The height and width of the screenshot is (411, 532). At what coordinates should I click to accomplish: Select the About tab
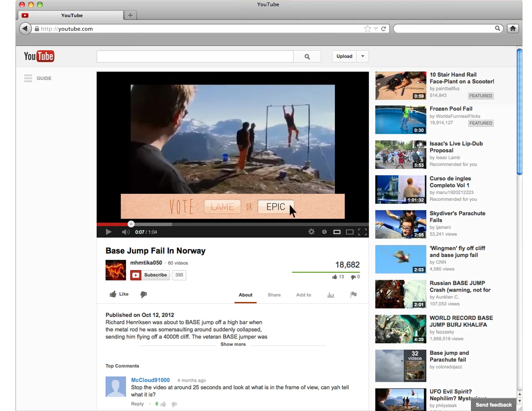[x=245, y=295]
